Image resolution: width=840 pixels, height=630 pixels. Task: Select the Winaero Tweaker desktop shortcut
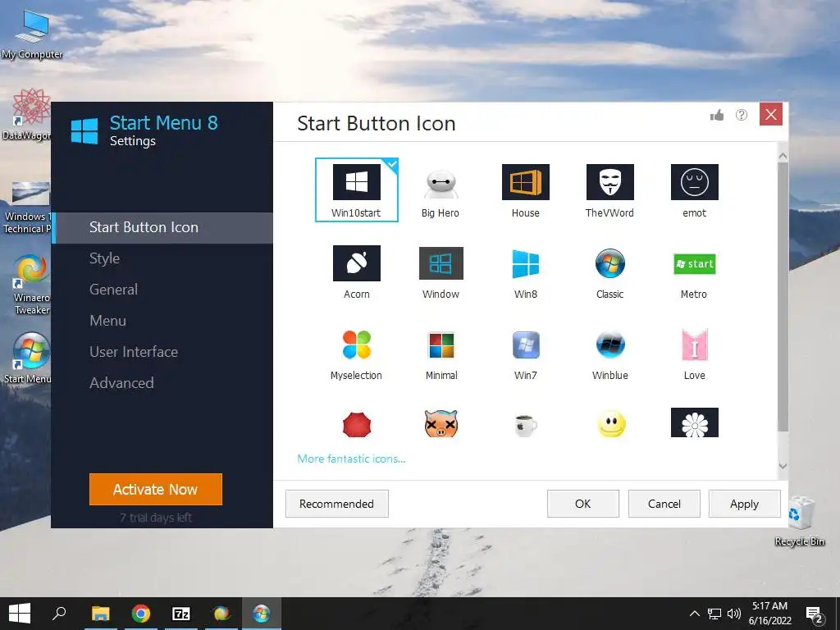click(32, 285)
